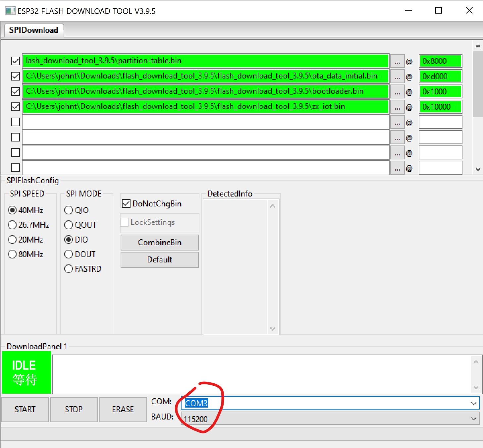
Task: Click the partition-table.bin file path field
Action: (205, 61)
